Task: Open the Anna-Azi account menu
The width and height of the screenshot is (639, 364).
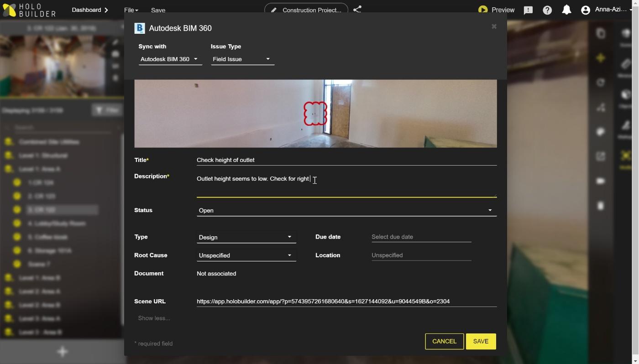Action: [607, 10]
